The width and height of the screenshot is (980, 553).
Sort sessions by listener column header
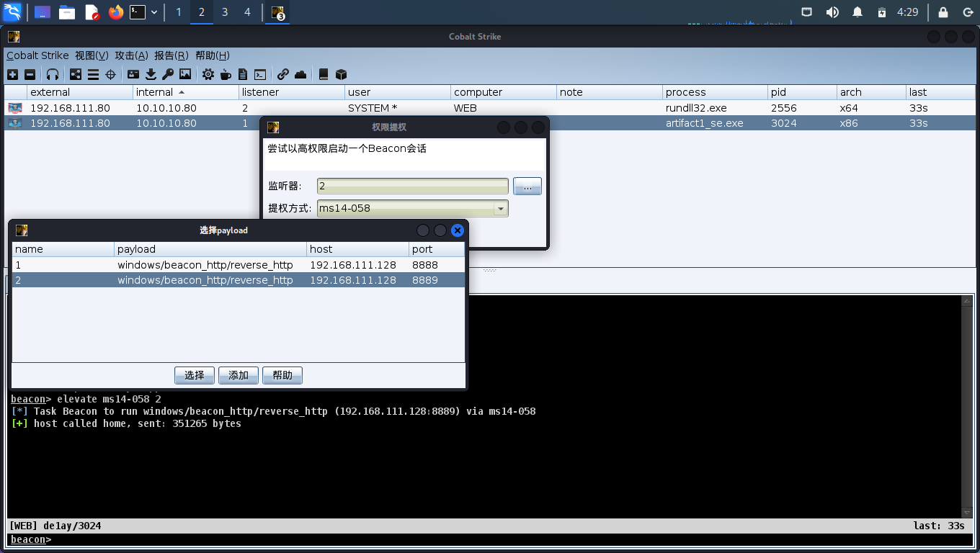point(292,92)
